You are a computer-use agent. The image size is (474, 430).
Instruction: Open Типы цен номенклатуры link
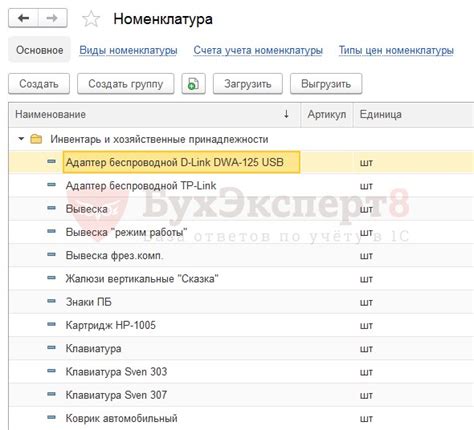[396, 50]
